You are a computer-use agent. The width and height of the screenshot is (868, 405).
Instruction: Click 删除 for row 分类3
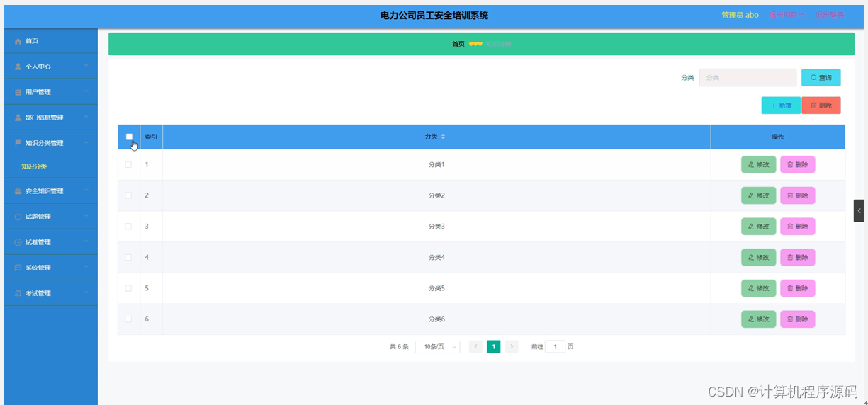798,227
